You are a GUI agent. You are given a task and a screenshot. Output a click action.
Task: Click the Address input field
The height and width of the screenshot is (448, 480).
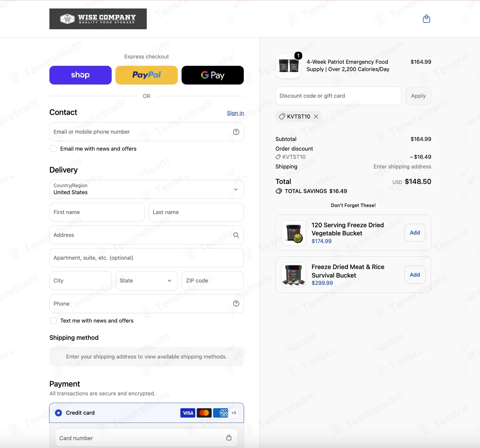[146, 235]
